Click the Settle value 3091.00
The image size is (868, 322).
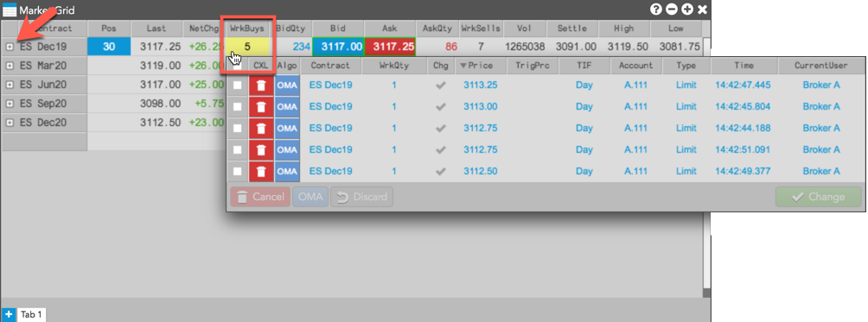(x=576, y=47)
